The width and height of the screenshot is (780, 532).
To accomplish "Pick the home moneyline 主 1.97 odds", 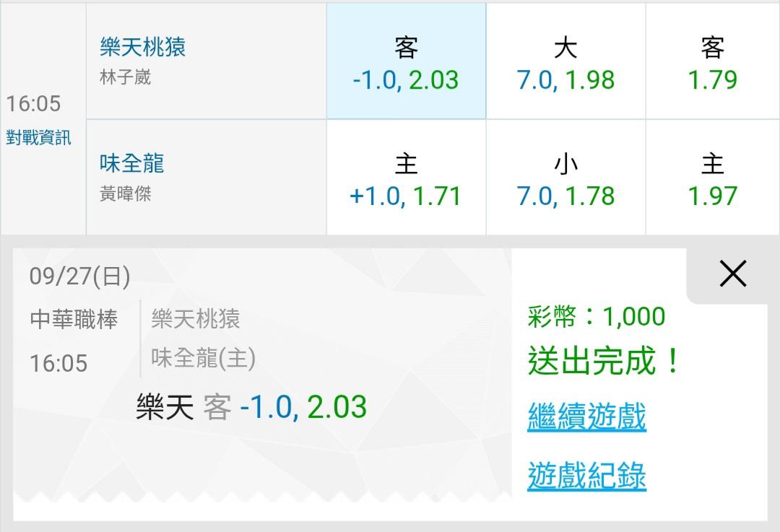I will (712, 178).
